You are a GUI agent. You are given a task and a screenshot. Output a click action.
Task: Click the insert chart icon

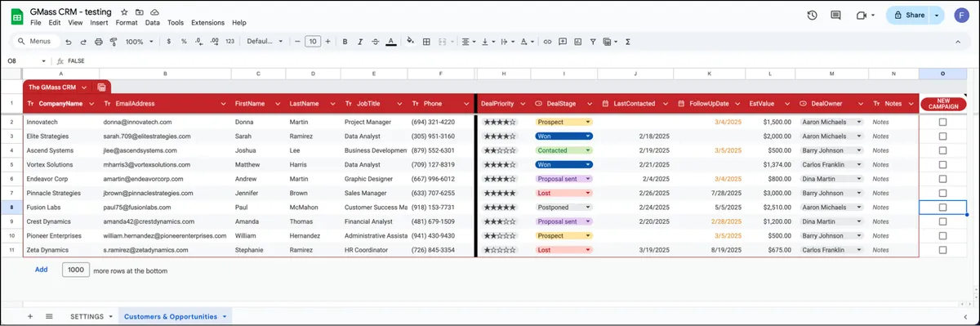[578, 42]
